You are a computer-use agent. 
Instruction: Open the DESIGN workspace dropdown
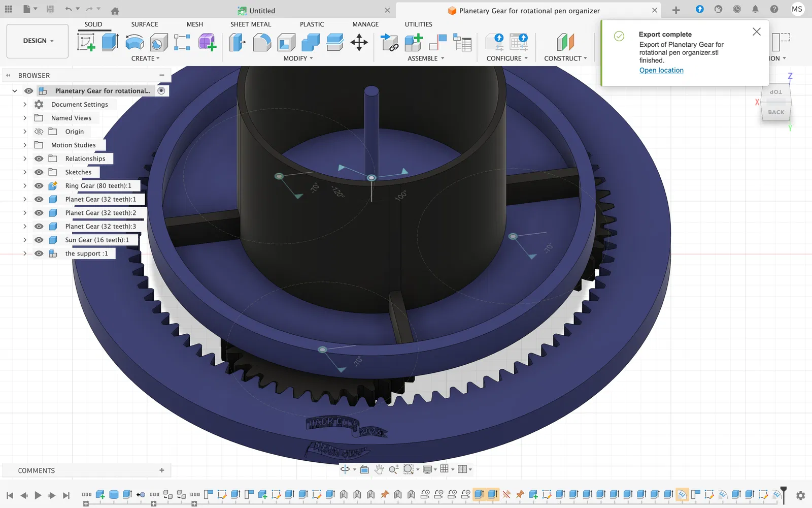pyautogui.click(x=38, y=41)
